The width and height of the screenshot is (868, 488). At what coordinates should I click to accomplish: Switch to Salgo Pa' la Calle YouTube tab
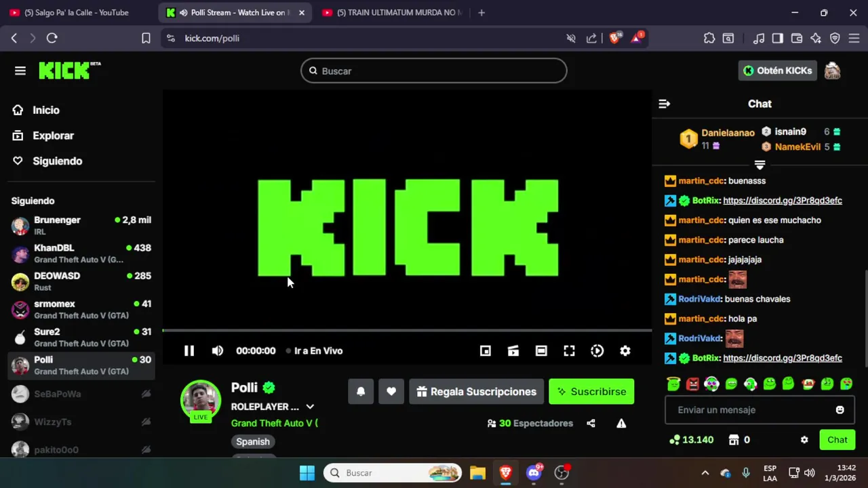(x=77, y=12)
